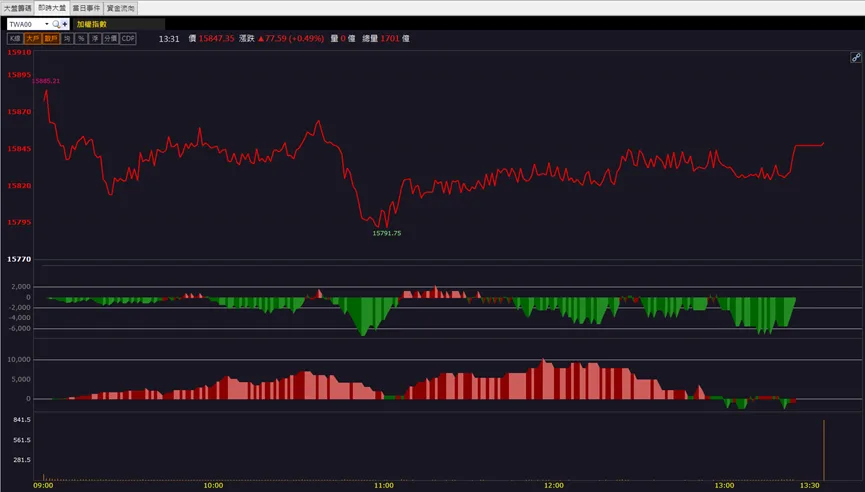Click the 12:00 time axis label
The width and height of the screenshot is (865, 492).
[x=554, y=485]
